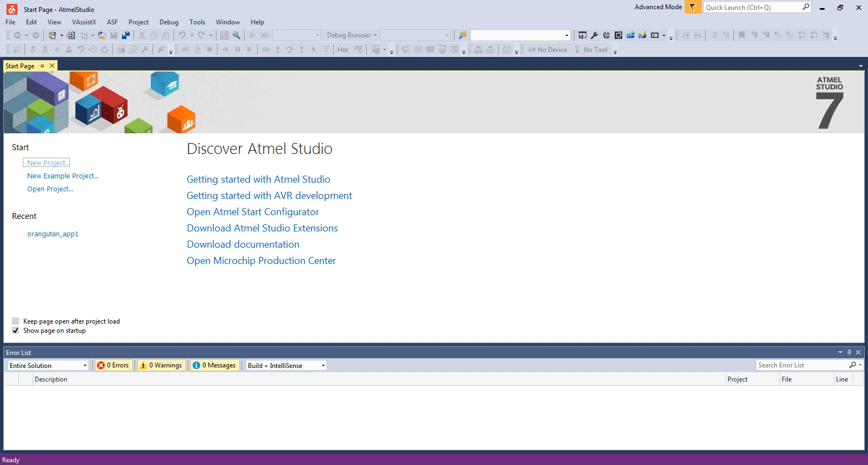Click Open Microchip Production Center link
The width and height of the screenshot is (868, 465).
click(261, 260)
